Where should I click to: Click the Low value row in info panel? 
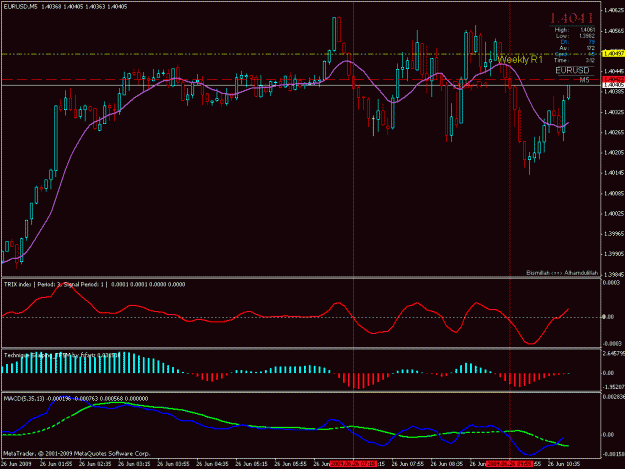[x=574, y=36]
